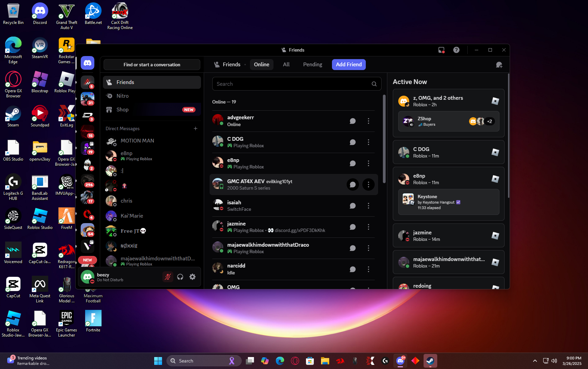This screenshot has height=369, width=588.
Task: Open DM with Free JT
Action: coord(152,231)
